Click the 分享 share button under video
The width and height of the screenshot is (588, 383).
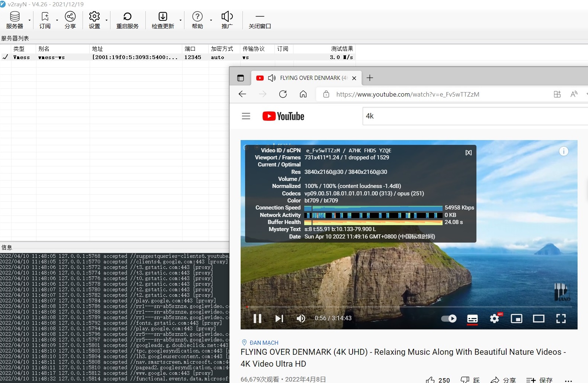point(503,380)
